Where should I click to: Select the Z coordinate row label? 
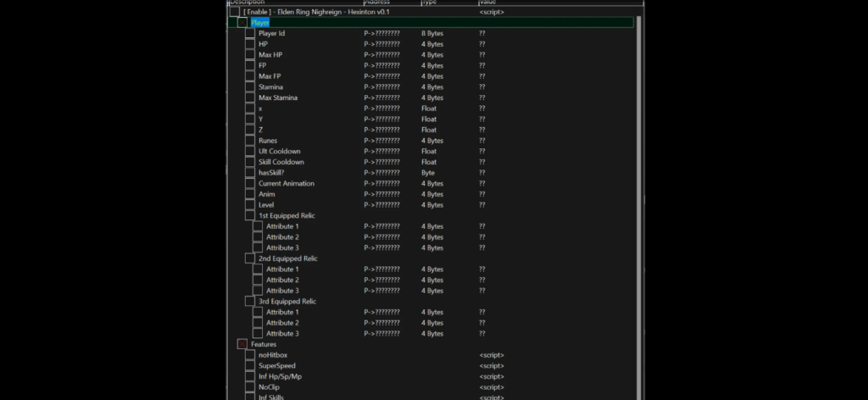tap(261, 130)
